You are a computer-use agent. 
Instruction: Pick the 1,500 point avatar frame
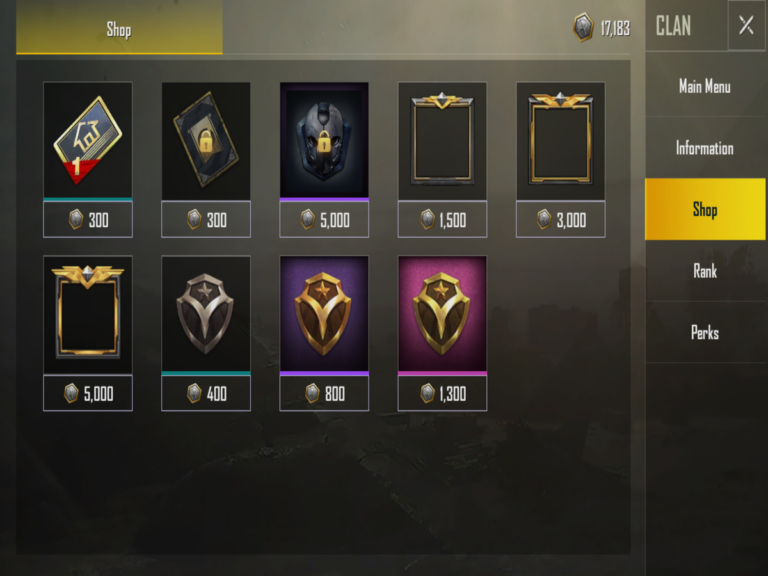[x=442, y=141]
